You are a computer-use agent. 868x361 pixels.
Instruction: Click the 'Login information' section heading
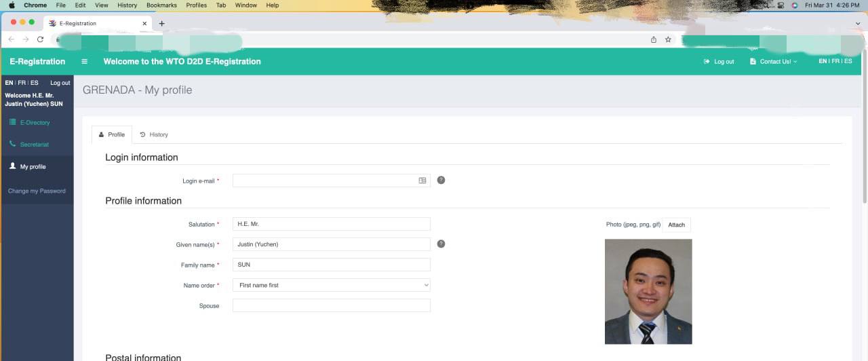tap(142, 157)
